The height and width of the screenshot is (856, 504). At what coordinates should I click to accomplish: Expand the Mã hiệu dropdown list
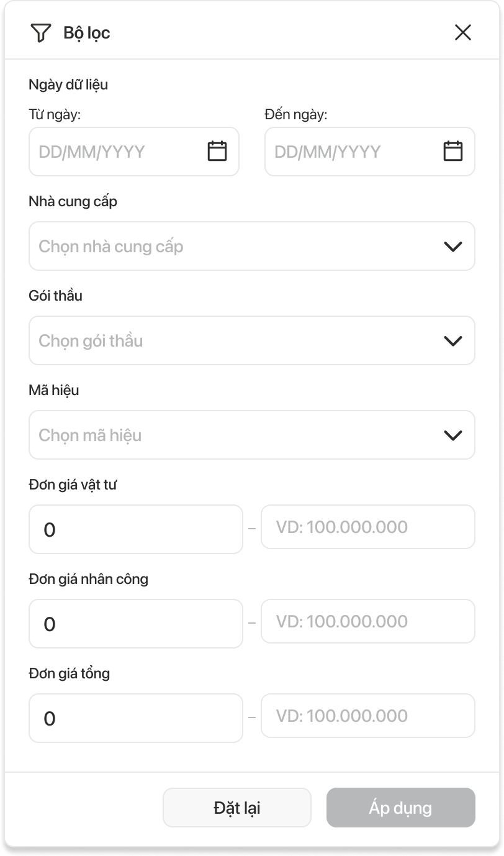click(236, 435)
